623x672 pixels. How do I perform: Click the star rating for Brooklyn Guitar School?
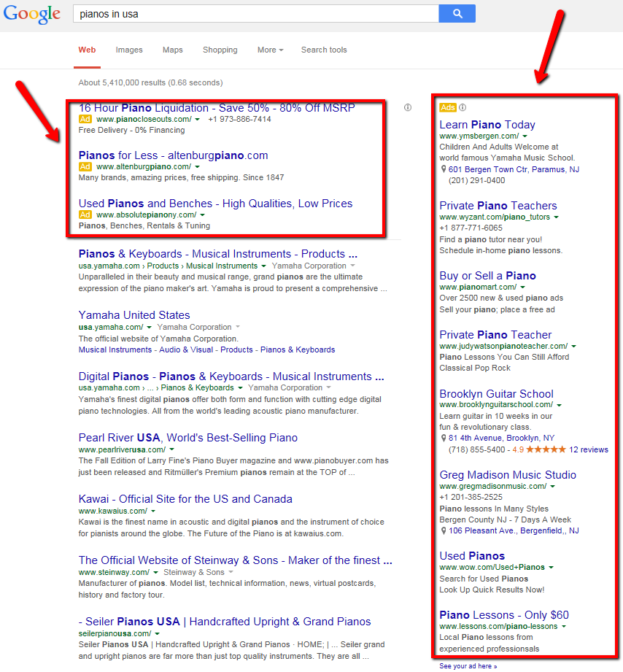[546, 449]
